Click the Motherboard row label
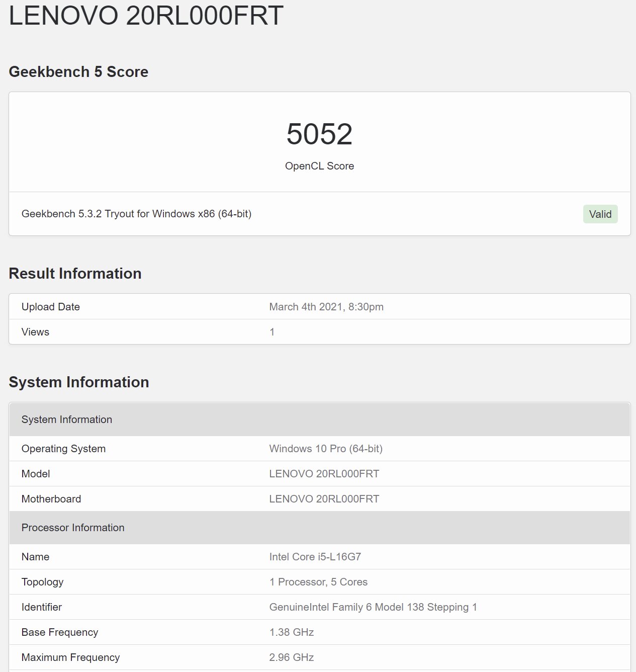Screen dimensions: 636x672 (51, 499)
